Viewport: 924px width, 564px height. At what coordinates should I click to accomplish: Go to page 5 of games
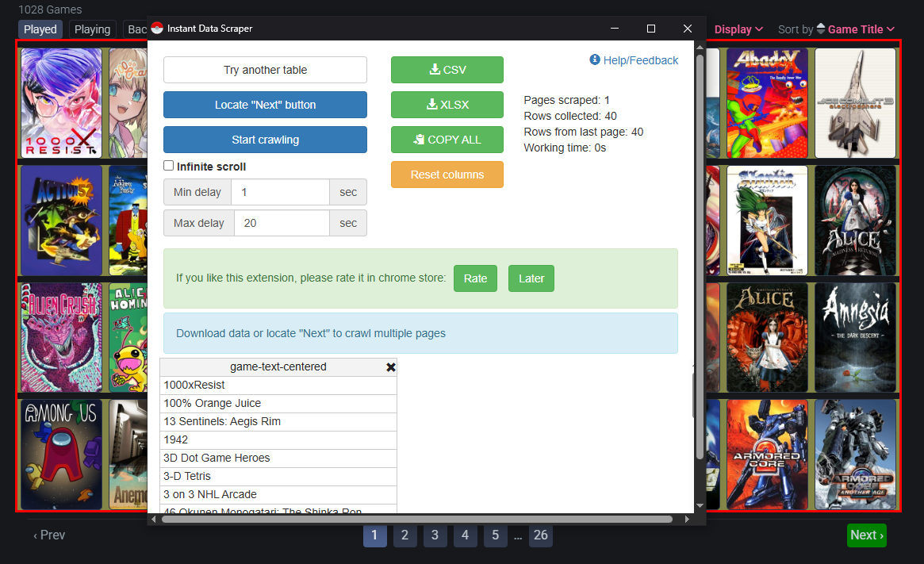(496, 535)
